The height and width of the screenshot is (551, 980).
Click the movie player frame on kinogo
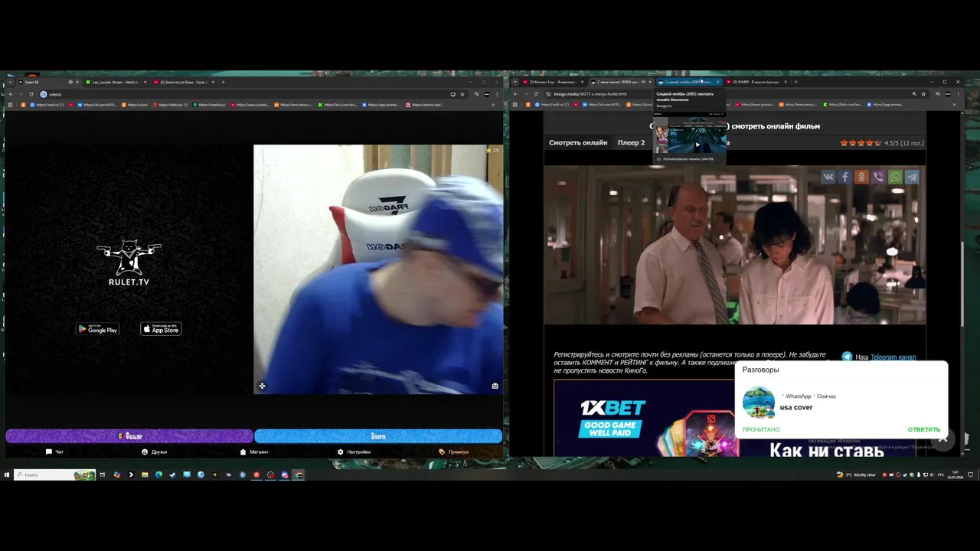click(735, 245)
